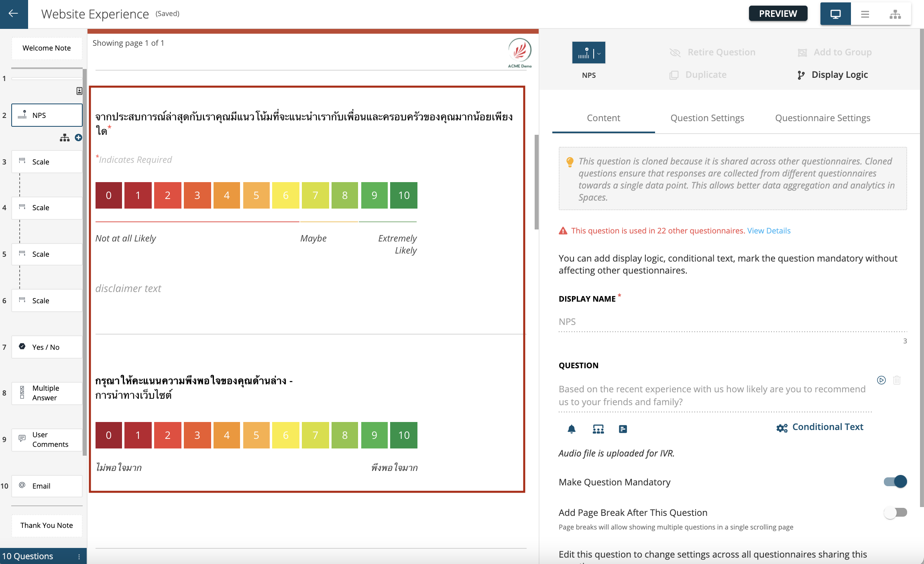This screenshot has height=564, width=924.
Task: Click the Scale icon on item 3
Action: click(22, 161)
